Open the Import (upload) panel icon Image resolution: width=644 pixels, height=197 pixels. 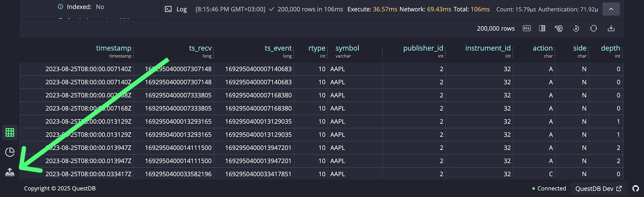click(10, 172)
